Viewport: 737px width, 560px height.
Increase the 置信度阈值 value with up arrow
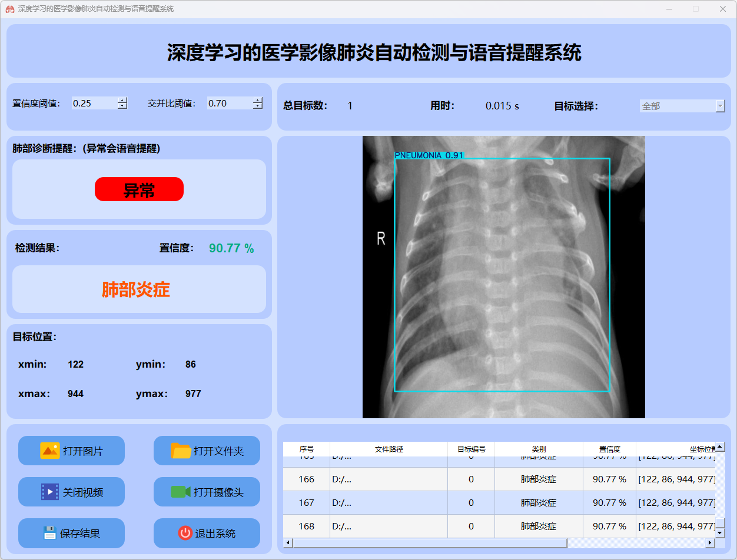tap(122, 100)
